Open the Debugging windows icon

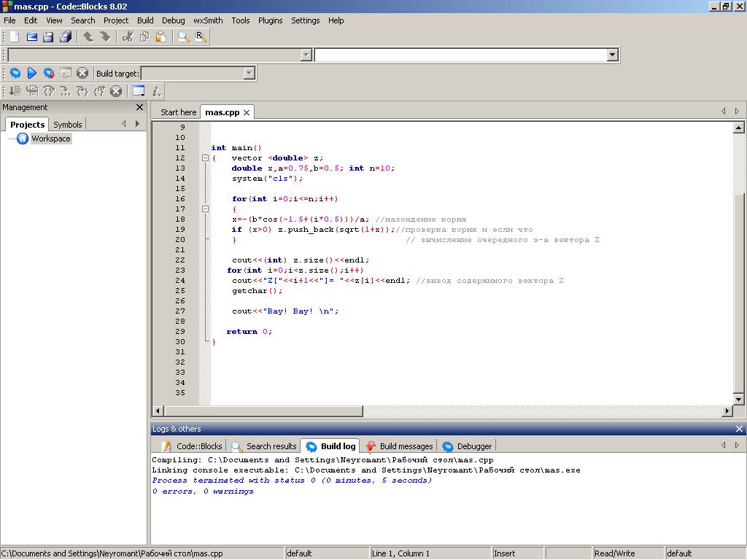click(x=138, y=91)
